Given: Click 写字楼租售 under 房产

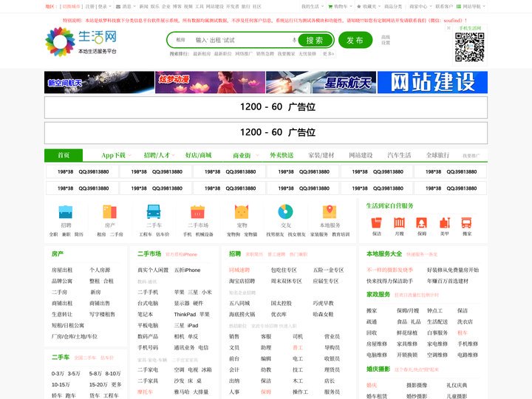Looking at the screenshot, I should [x=102, y=314].
